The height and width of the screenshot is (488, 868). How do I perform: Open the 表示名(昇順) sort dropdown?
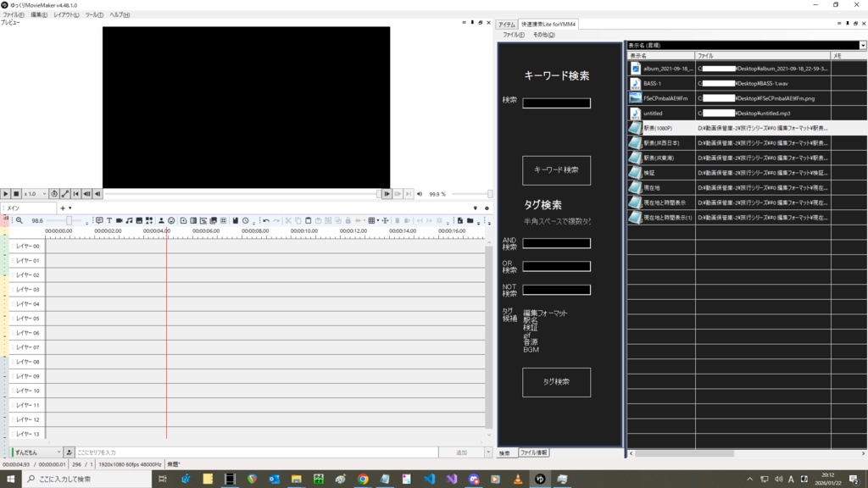(x=861, y=45)
